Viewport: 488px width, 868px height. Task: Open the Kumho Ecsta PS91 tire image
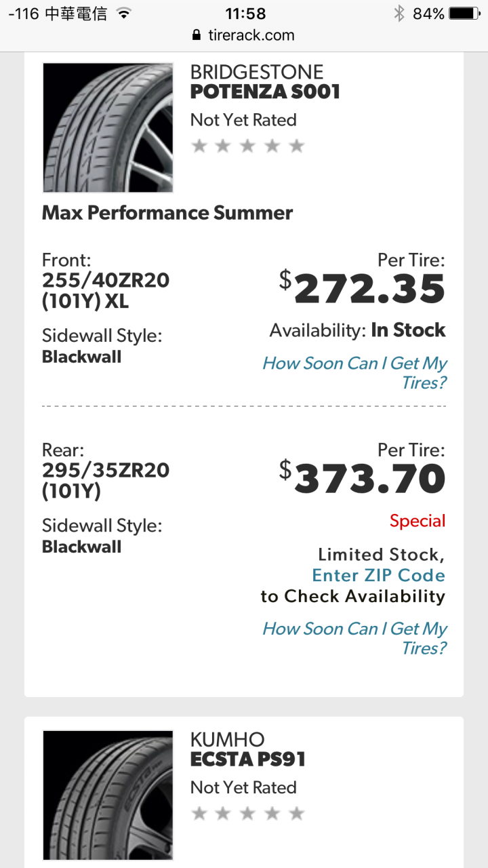tap(108, 795)
